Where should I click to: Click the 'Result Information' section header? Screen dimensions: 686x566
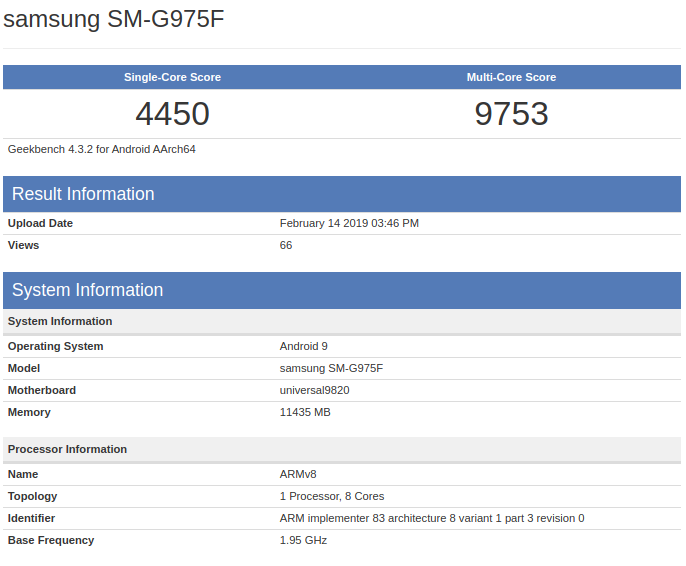[342, 194]
